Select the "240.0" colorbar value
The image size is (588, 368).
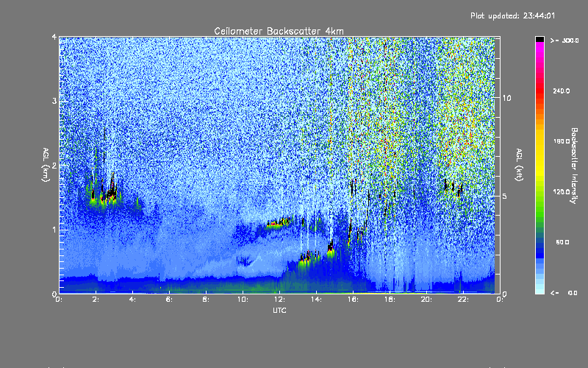pyautogui.click(x=562, y=91)
